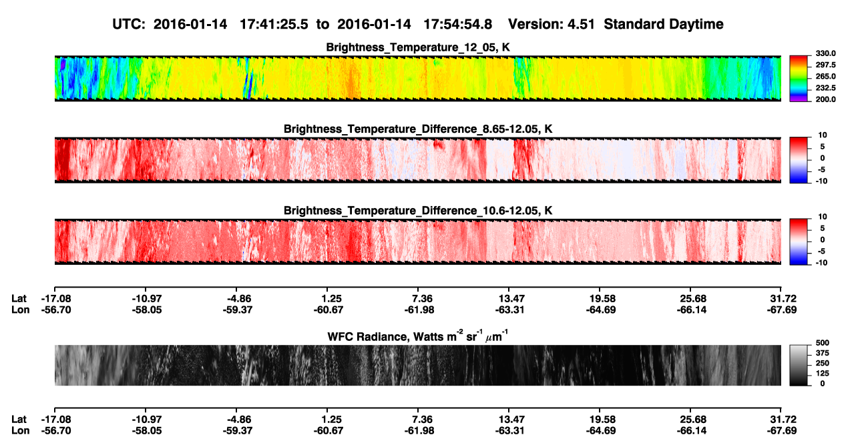Click the "WFC Radiance, Watts m-2 sr-1" title

tap(418, 336)
